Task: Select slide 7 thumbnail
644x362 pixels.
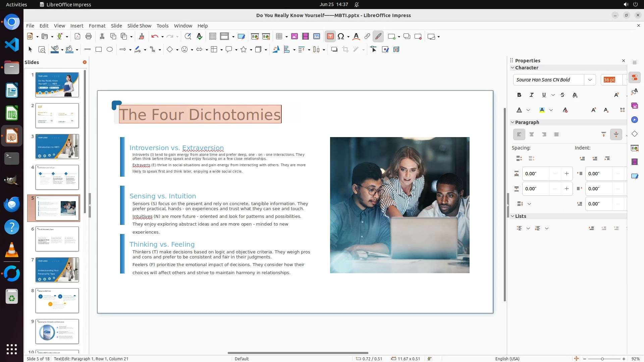Action: (x=57, y=270)
